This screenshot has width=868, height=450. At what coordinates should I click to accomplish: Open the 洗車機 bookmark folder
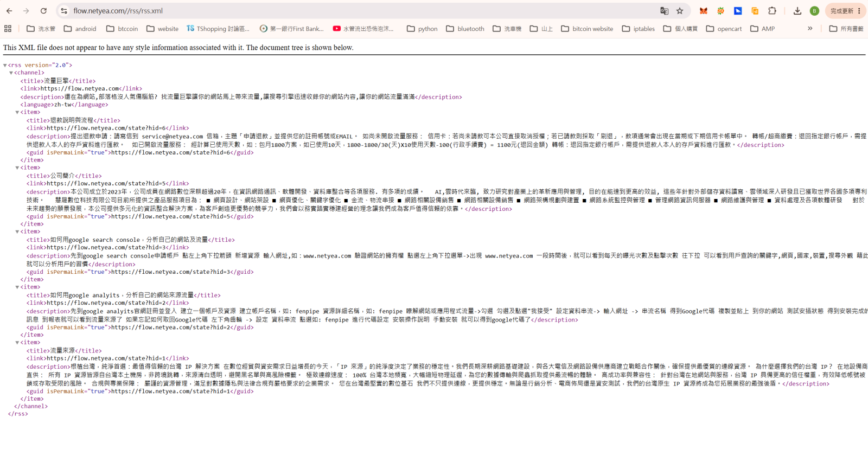(x=507, y=29)
